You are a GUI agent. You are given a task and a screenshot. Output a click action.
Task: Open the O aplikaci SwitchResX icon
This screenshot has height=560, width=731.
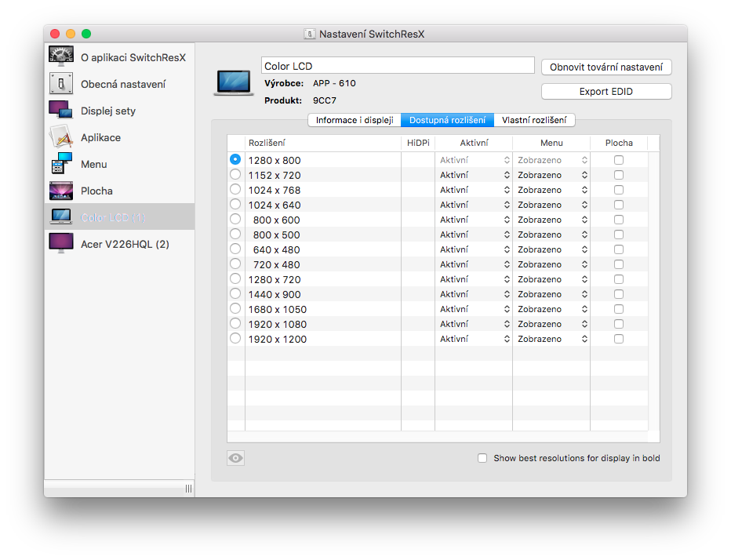[61, 57]
